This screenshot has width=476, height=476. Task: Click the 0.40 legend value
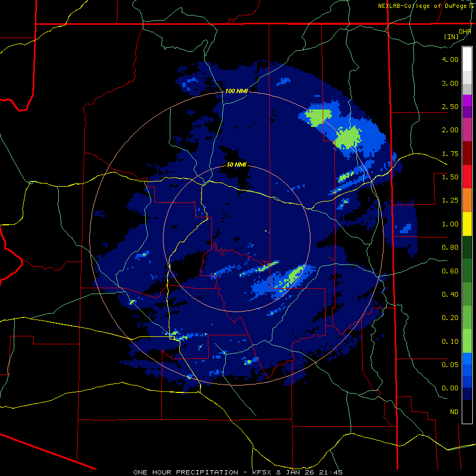pyautogui.click(x=450, y=295)
